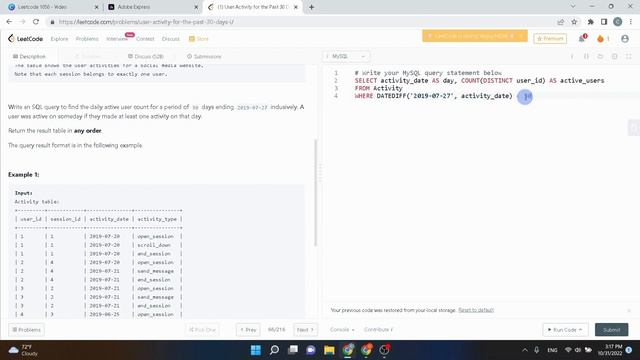Open Chrome extensions puzzle icon
The width and height of the screenshot is (640, 360).
click(591, 22)
